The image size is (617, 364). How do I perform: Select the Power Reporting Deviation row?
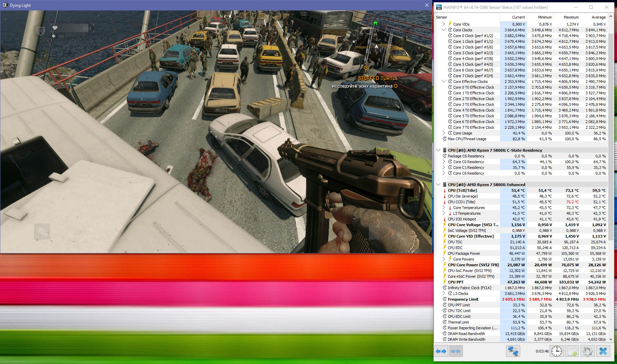521,328
